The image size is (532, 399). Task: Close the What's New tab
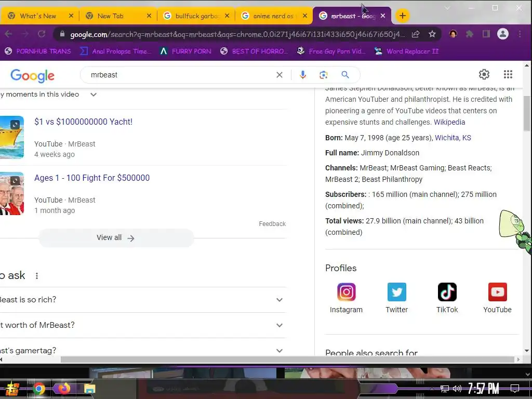(x=71, y=16)
